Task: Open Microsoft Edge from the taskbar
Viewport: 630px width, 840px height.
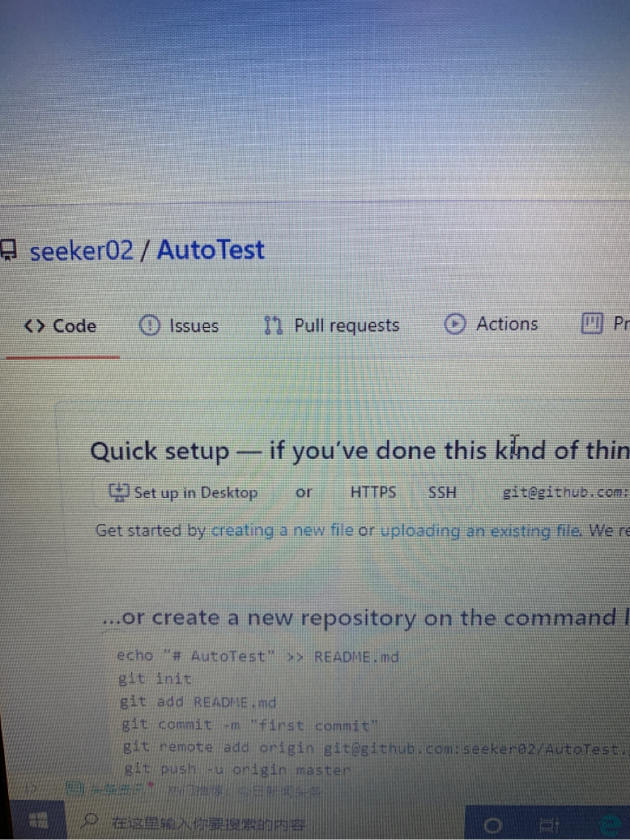Action: pos(610,824)
